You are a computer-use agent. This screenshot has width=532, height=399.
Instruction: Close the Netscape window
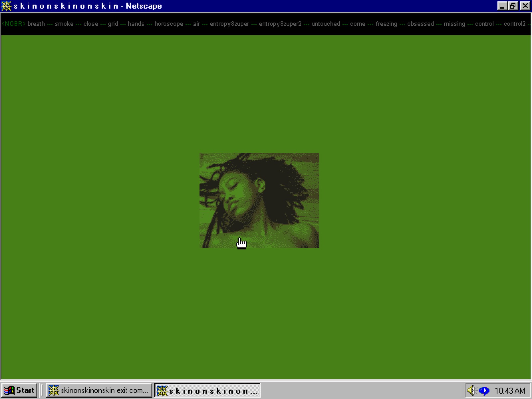(525, 6)
